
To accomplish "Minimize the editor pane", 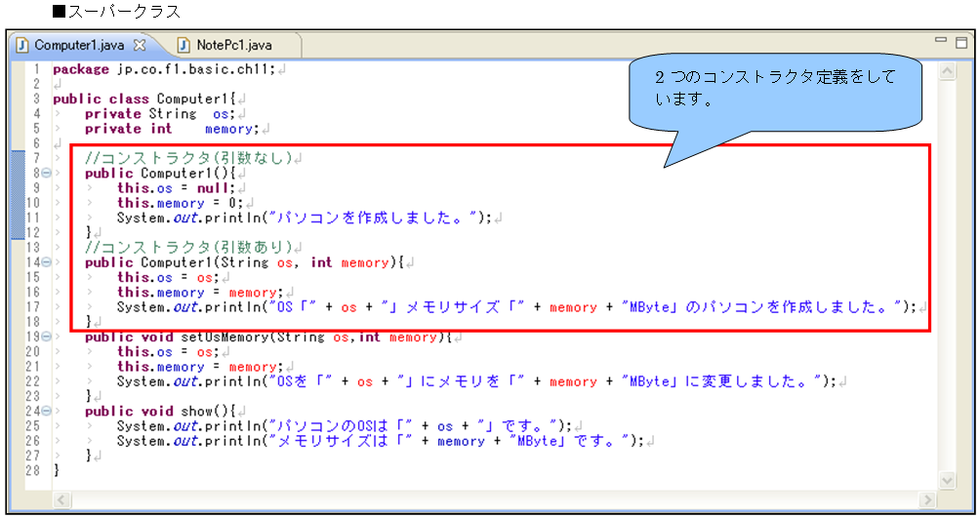I will click(x=941, y=42).
